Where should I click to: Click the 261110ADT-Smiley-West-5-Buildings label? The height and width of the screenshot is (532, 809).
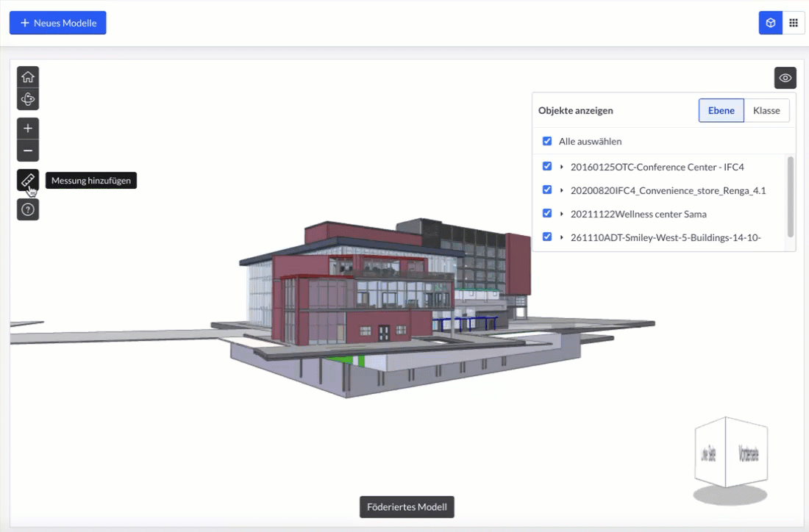click(x=666, y=237)
